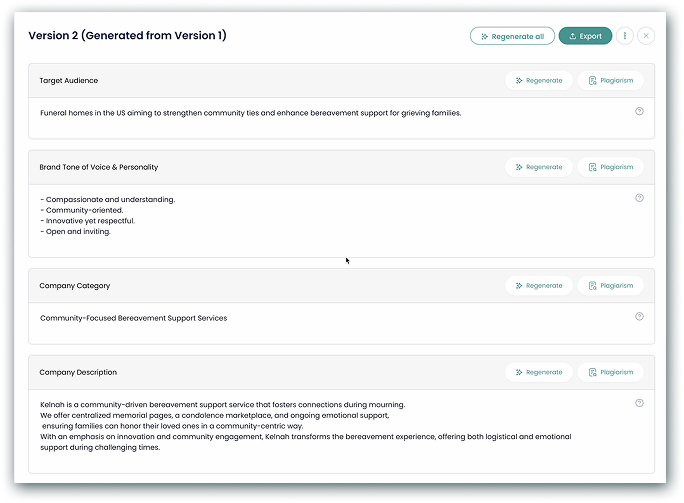Click the Version 2 (Generated from Version 1) title
The image size is (684, 503).
click(127, 35)
